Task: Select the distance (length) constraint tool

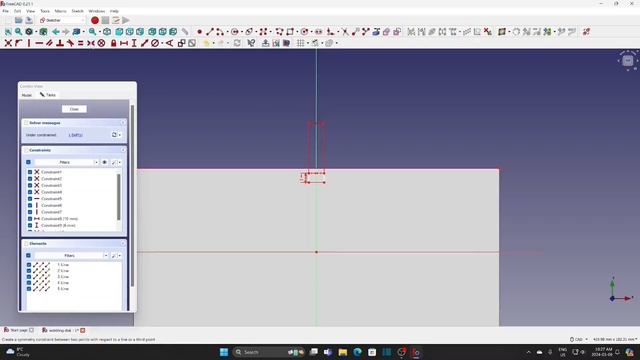Action: click(144, 43)
